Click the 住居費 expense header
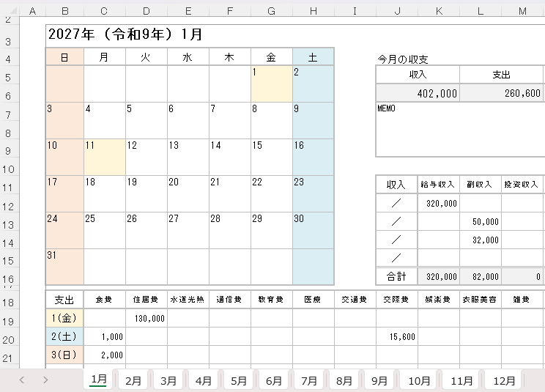 pos(147,299)
